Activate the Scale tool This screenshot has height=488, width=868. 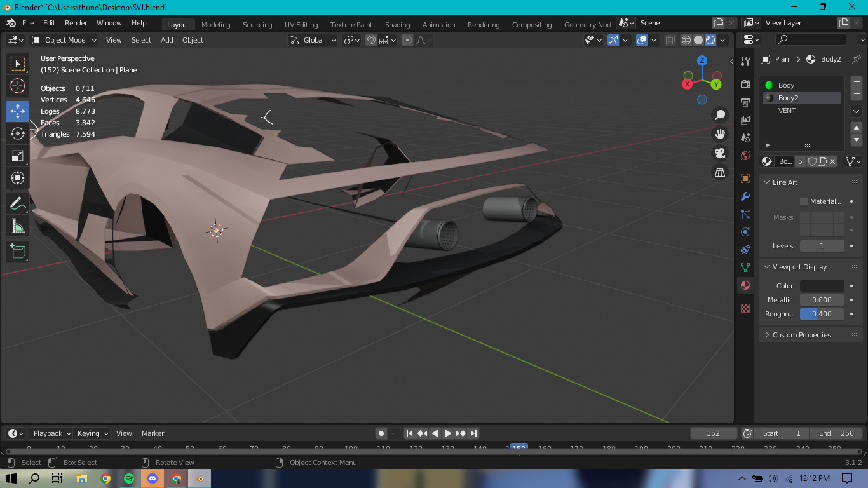pos(18,156)
